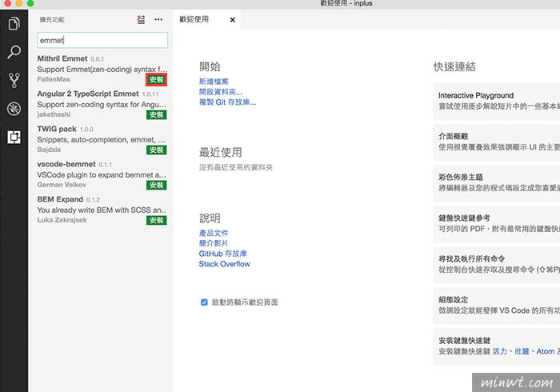Screen dimensions: 560x392
Task: Toggle 啟動時顯示歡迎頁面 checkbox
Action: click(204, 302)
